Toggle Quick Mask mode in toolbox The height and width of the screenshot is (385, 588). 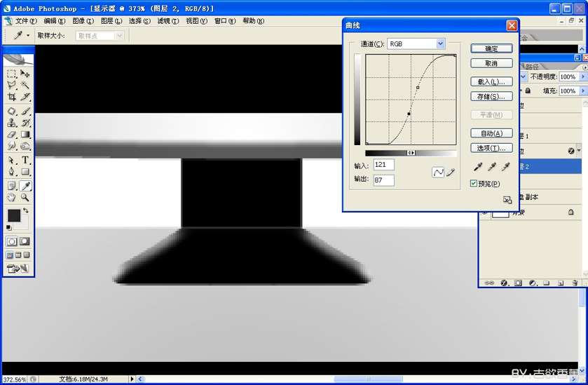(25, 241)
